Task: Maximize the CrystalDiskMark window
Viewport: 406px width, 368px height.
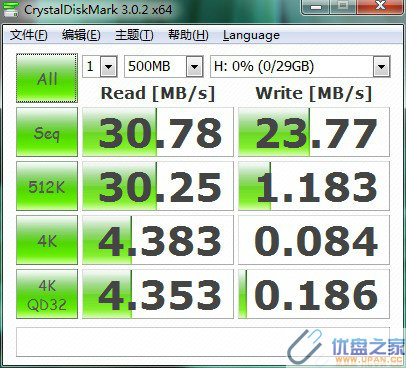Action: click(x=343, y=6)
